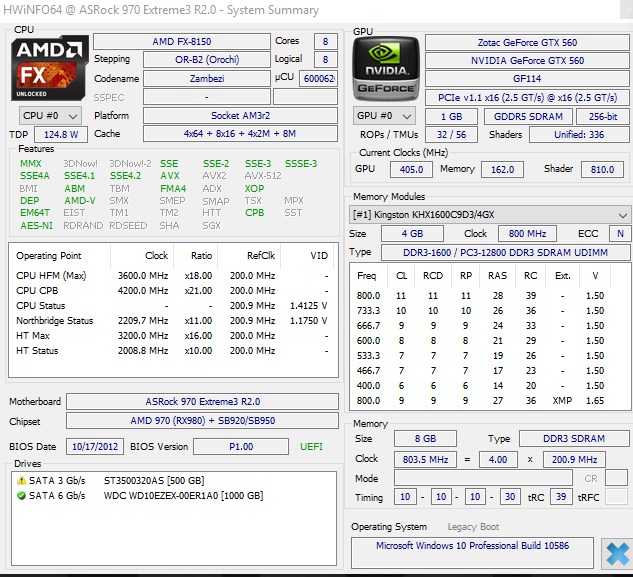Click the 1.4125 V CPU Status VID value
633x577 pixels.
pos(308,306)
